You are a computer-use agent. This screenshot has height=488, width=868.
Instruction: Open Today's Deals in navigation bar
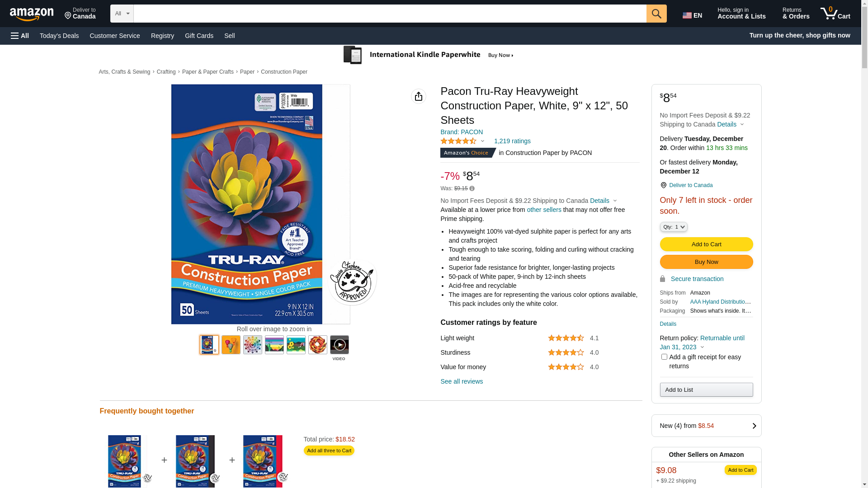point(59,36)
